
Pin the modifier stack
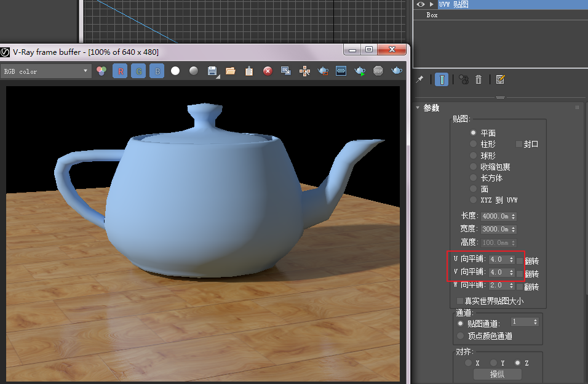coord(419,79)
